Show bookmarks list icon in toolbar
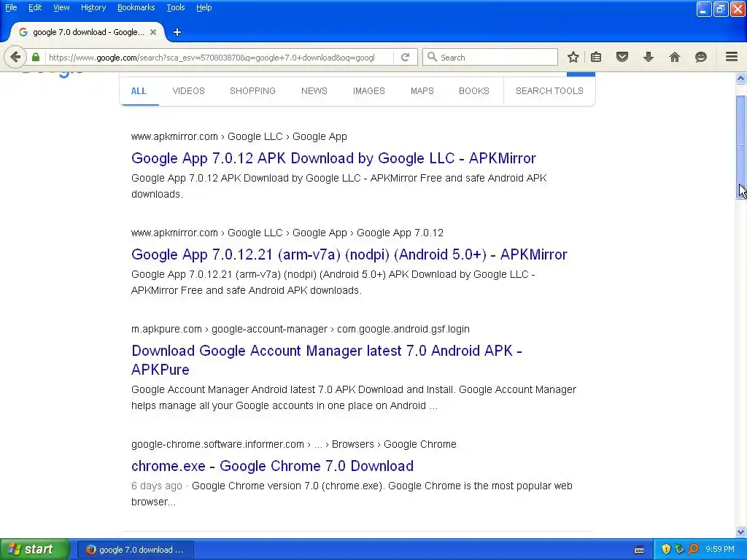 [x=596, y=57]
